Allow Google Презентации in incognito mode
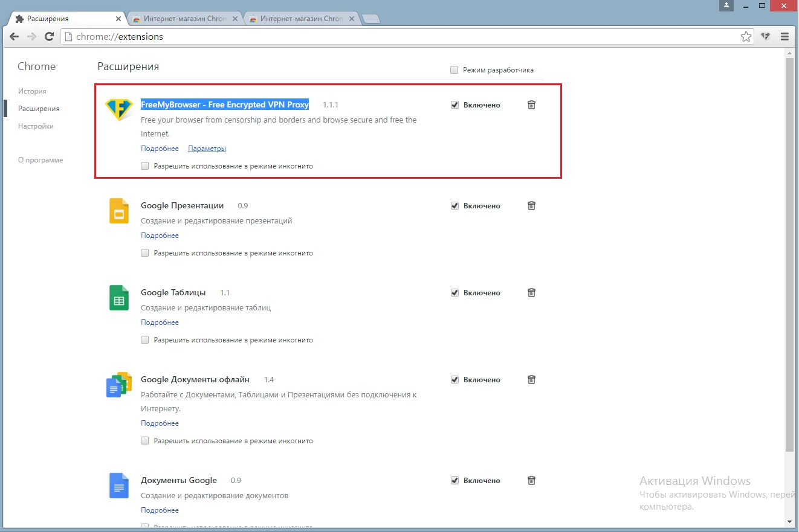 [145, 253]
